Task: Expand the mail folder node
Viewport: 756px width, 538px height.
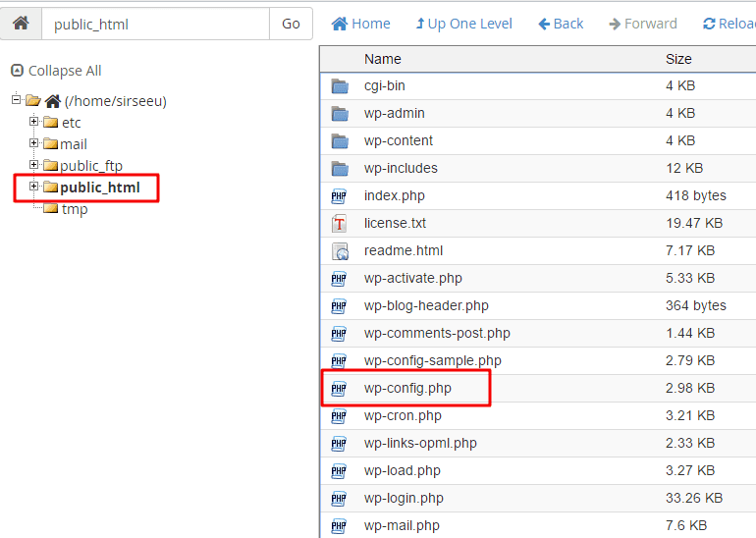Action: tap(33, 143)
